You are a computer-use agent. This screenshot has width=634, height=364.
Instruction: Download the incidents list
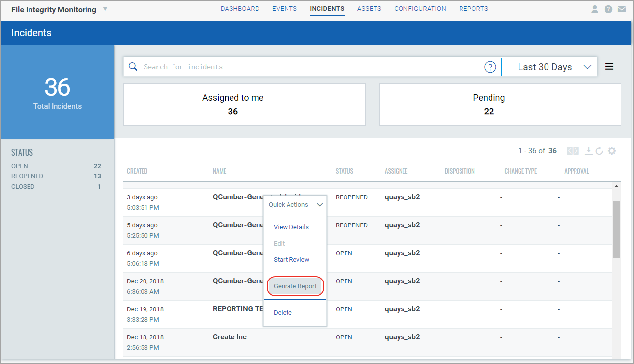pyautogui.click(x=588, y=151)
